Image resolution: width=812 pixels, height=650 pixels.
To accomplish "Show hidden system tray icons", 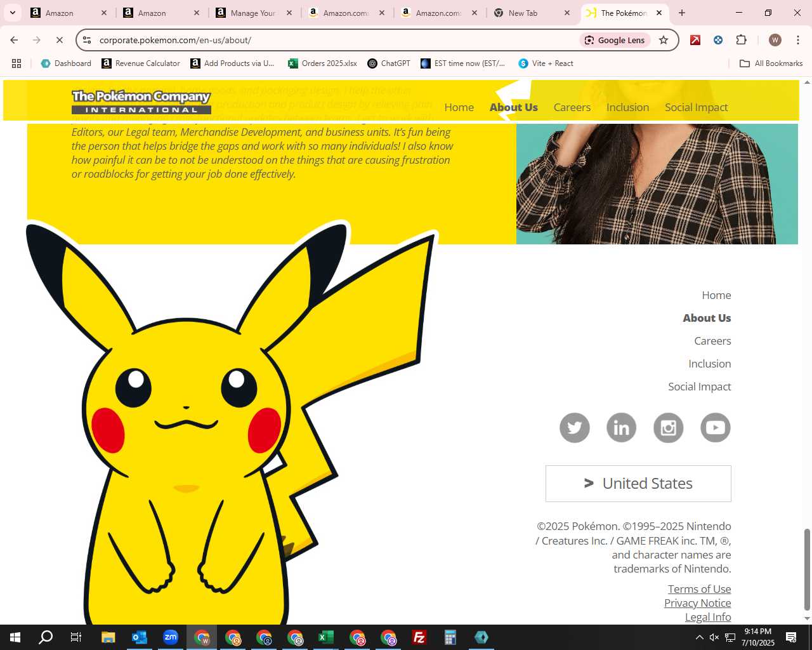I will pyautogui.click(x=699, y=637).
